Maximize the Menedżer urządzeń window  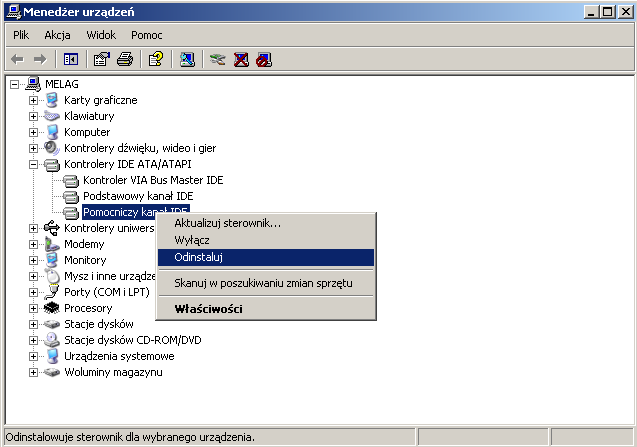607,12
